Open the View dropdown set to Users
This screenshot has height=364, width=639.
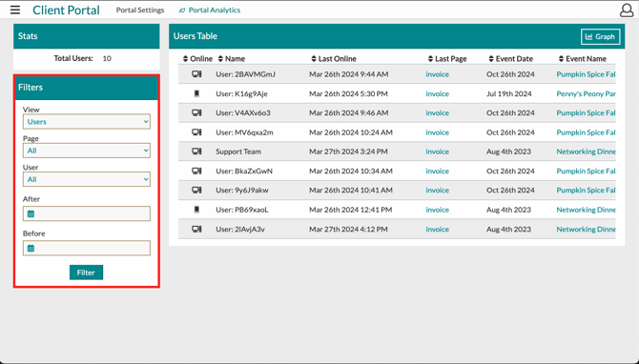click(87, 121)
